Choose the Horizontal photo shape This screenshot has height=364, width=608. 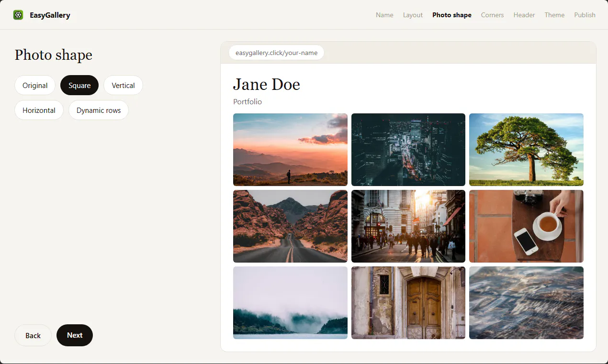[39, 110]
